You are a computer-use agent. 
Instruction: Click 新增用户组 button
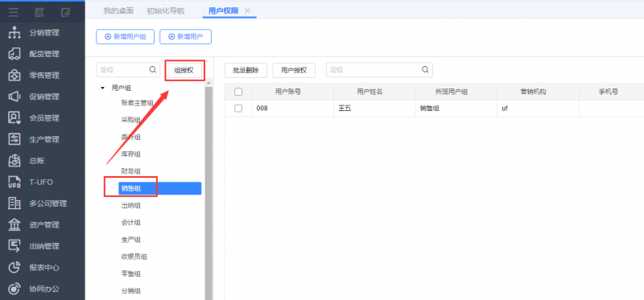(126, 36)
